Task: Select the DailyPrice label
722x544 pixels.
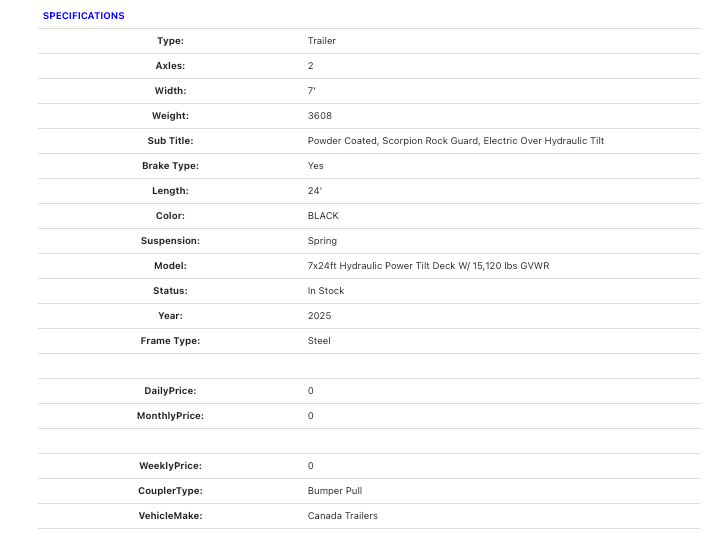Action: (x=170, y=391)
